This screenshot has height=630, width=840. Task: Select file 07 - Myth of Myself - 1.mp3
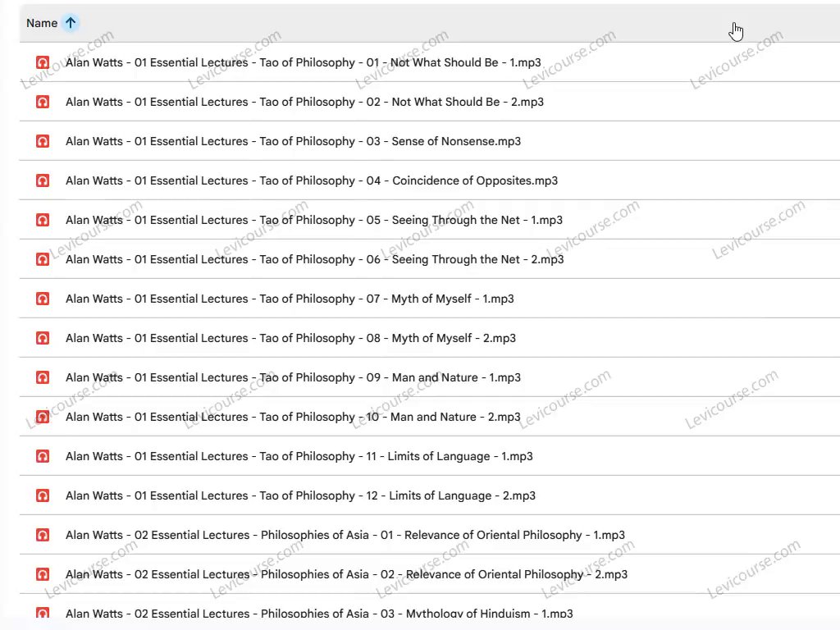click(x=430, y=299)
